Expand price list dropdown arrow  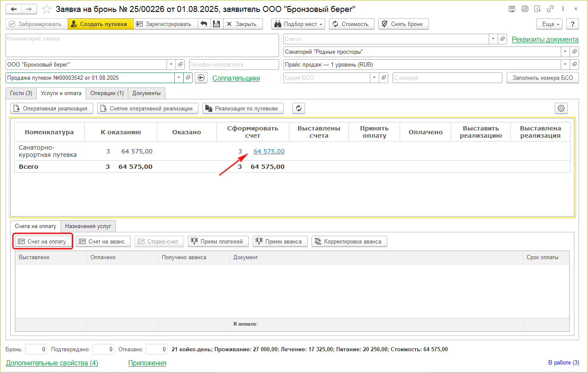tap(565, 64)
